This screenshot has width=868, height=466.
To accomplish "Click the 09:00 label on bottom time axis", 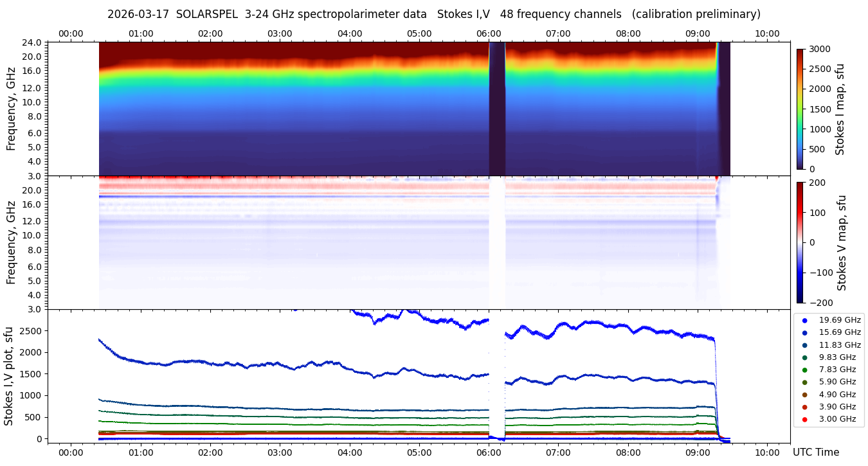I will tap(698, 452).
